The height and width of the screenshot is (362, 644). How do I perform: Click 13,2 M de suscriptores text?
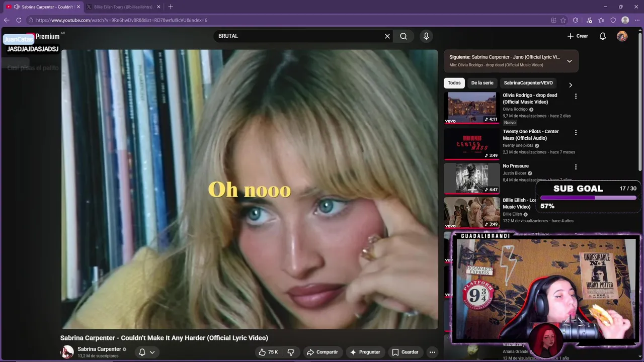pos(98,356)
